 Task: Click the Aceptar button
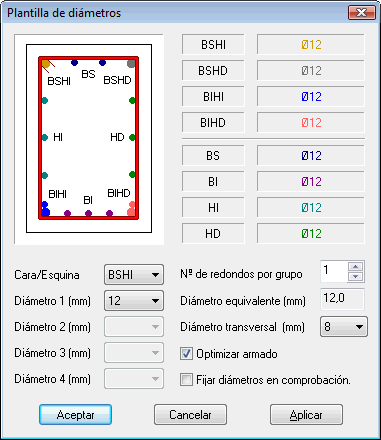[x=75, y=415]
